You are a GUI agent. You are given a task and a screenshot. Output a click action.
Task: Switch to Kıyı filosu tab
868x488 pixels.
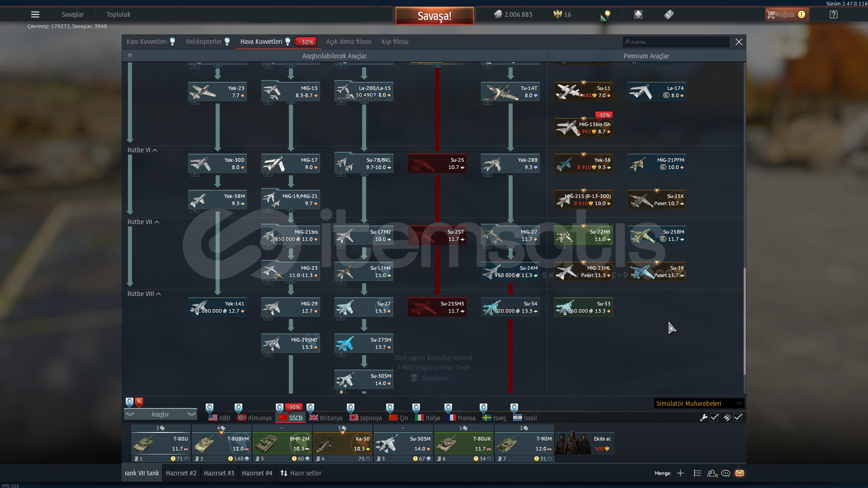click(x=395, y=42)
